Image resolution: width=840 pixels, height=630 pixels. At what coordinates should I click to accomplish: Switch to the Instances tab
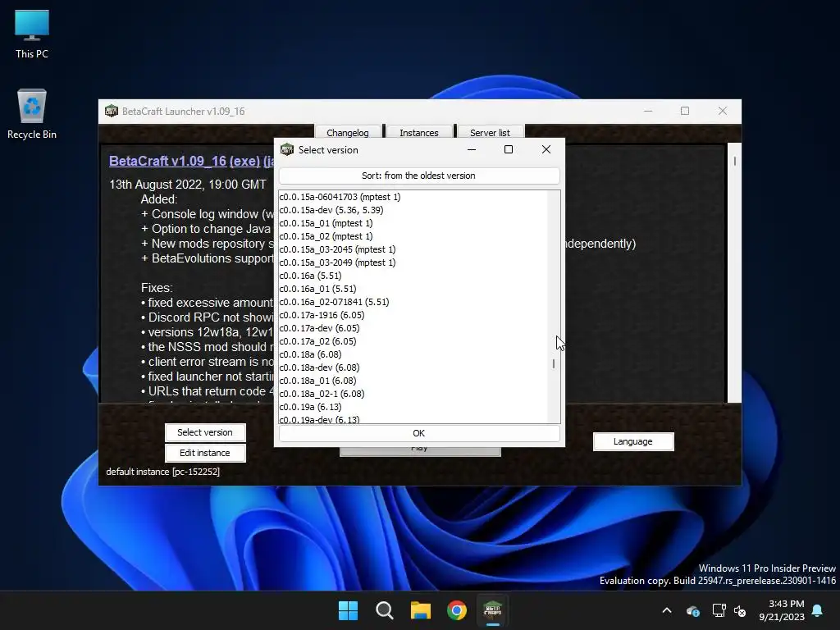[x=419, y=132]
